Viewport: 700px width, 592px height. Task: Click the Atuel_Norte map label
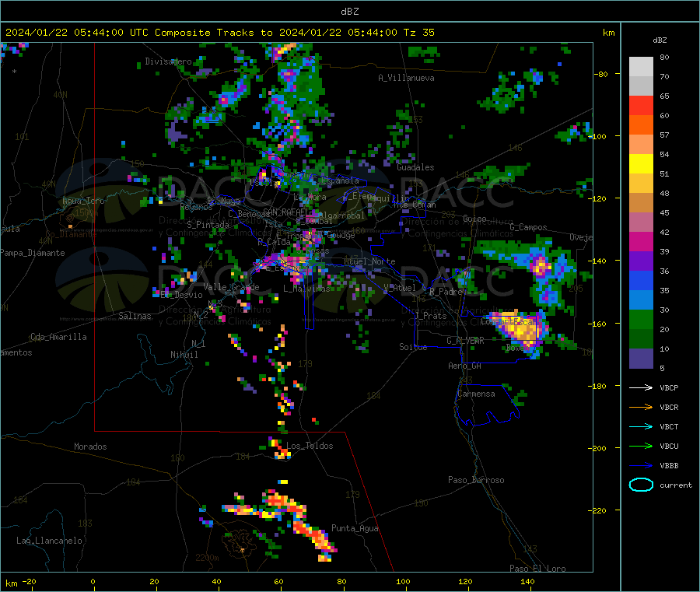point(369,261)
